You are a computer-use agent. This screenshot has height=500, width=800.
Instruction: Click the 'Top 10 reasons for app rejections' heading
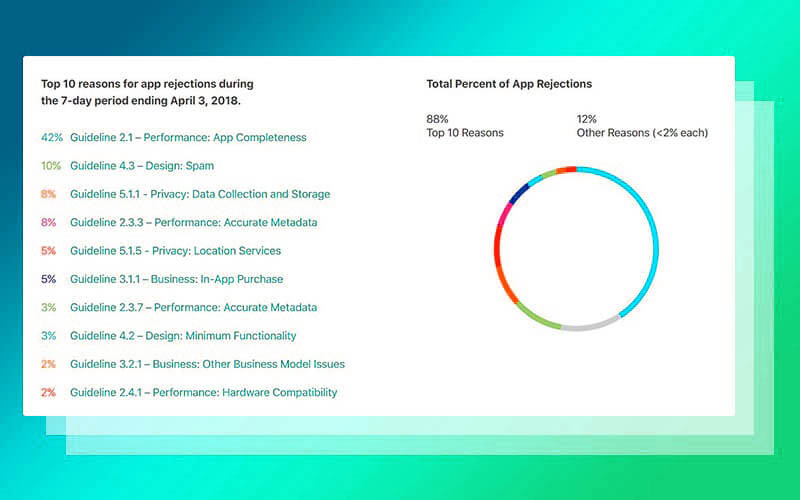click(147, 92)
